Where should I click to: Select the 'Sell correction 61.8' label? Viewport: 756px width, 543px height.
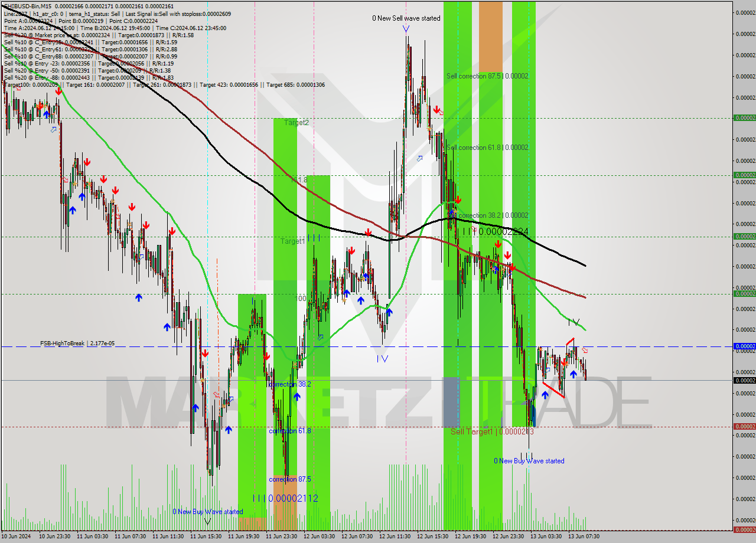pyautogui.click(x=487, y=148)
